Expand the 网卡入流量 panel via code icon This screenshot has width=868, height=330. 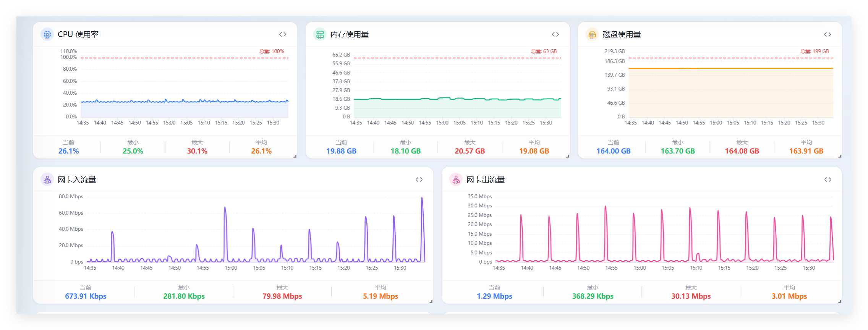pyautogui.click(x=419, y=180)
